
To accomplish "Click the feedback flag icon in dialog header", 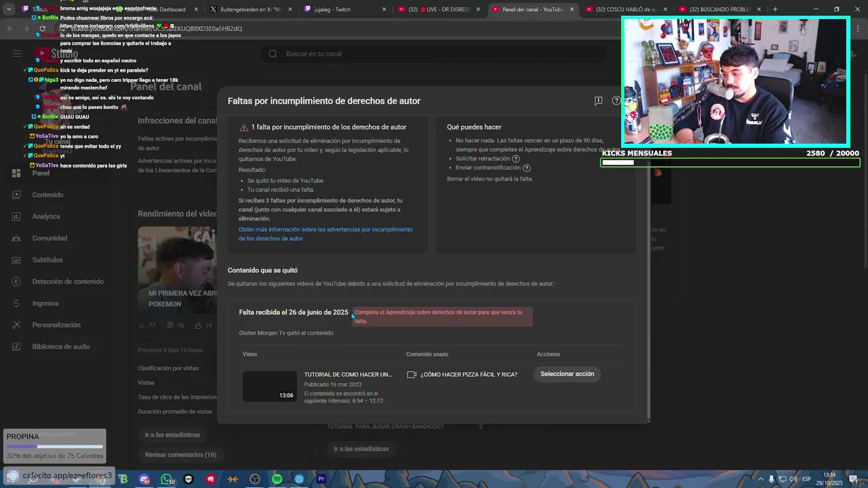I will pos(598,101).
